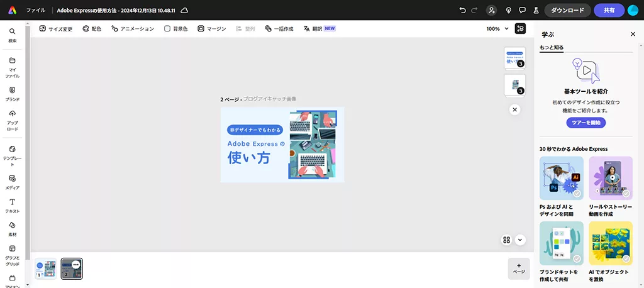Click the 共有 share button
The image size is (644, 288).
tap(609, 10)
